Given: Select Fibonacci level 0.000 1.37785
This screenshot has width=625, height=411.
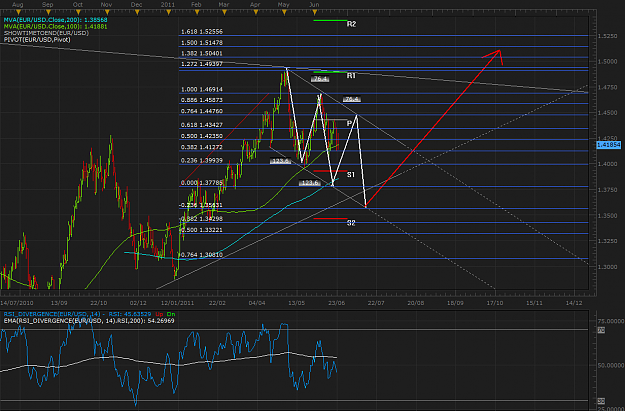Looking at the screenshot, I should [x=202, y=183].
